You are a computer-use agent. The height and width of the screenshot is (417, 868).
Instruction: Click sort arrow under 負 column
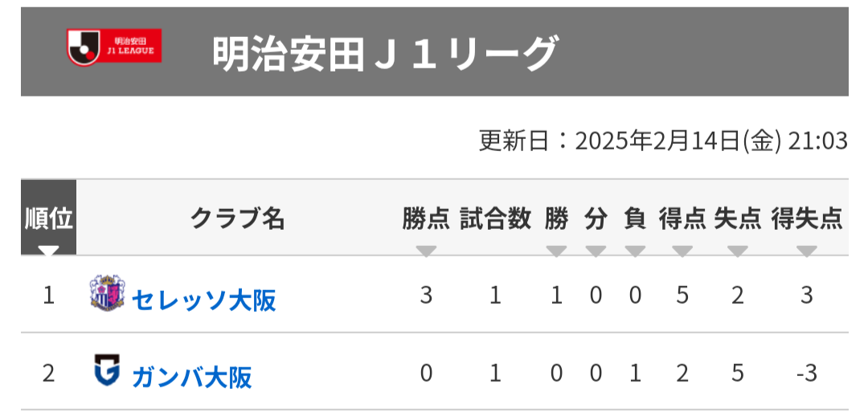coord(635,251)
